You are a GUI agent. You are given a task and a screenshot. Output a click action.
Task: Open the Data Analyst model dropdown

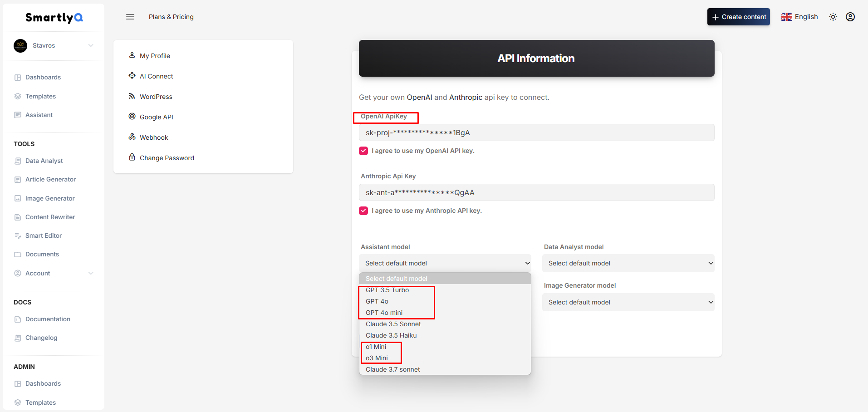[628, 263]
